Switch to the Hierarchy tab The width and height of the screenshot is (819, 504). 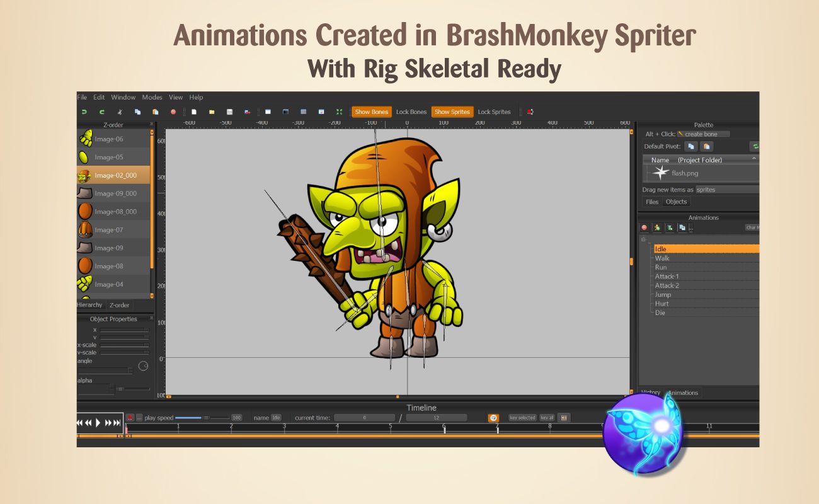[89, 305]
